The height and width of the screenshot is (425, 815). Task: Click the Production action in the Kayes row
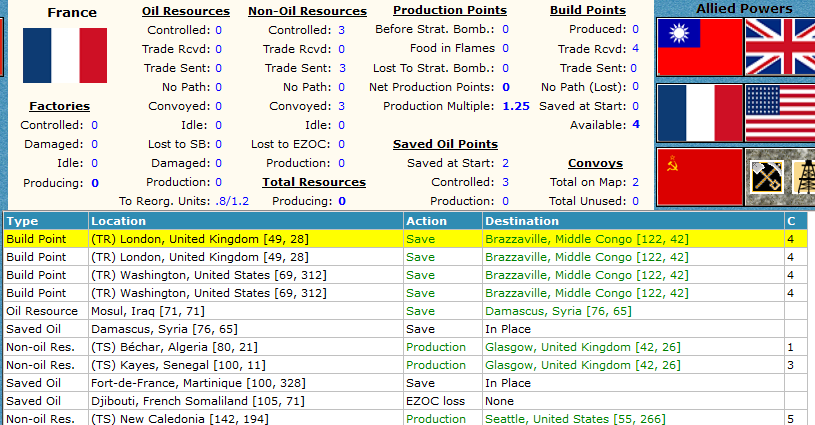pos(436,365)
